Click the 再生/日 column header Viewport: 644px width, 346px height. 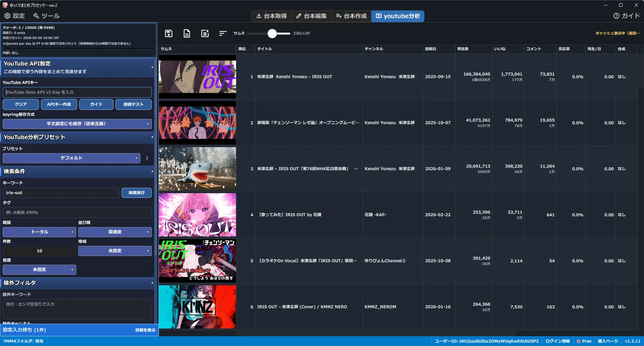coord(601,49)
